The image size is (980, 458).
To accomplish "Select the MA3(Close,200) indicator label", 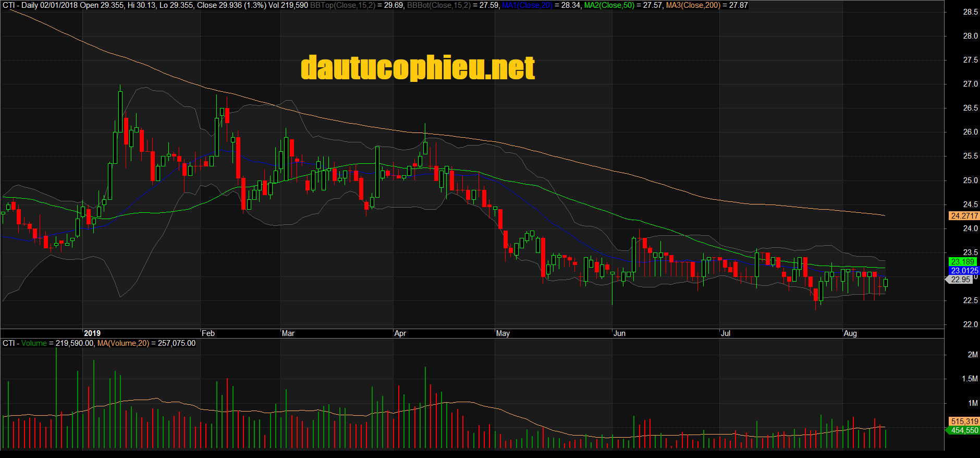I will coord(693,5).
